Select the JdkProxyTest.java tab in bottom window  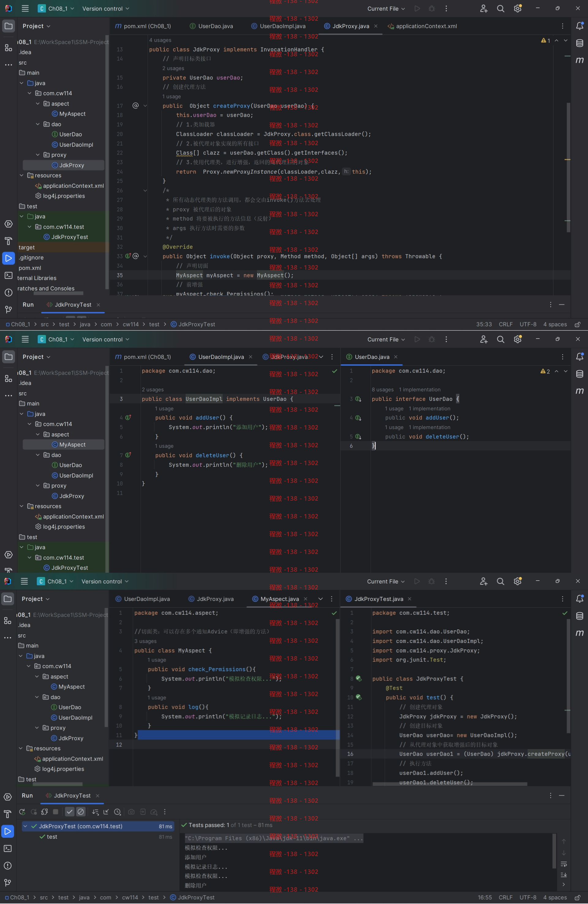coord(379,599)
